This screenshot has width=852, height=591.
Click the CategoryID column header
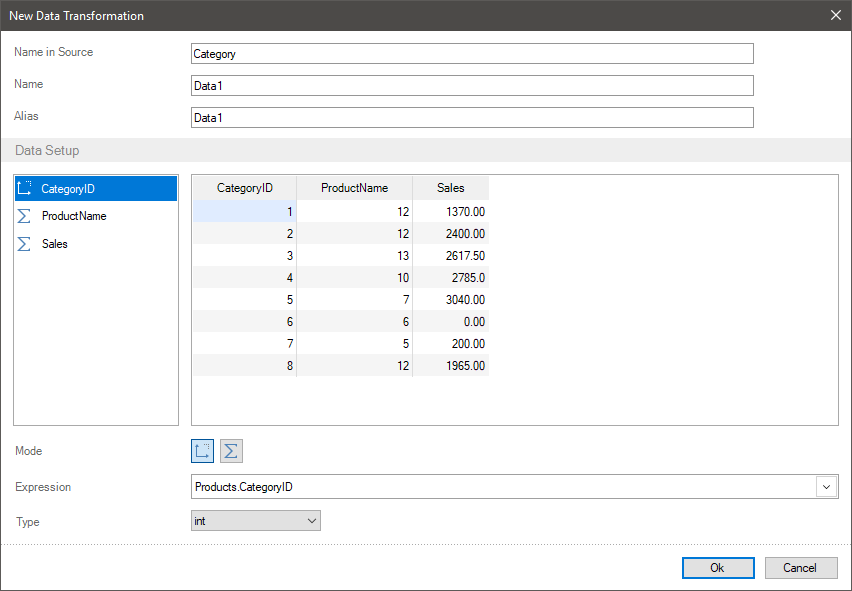[244, 188]
